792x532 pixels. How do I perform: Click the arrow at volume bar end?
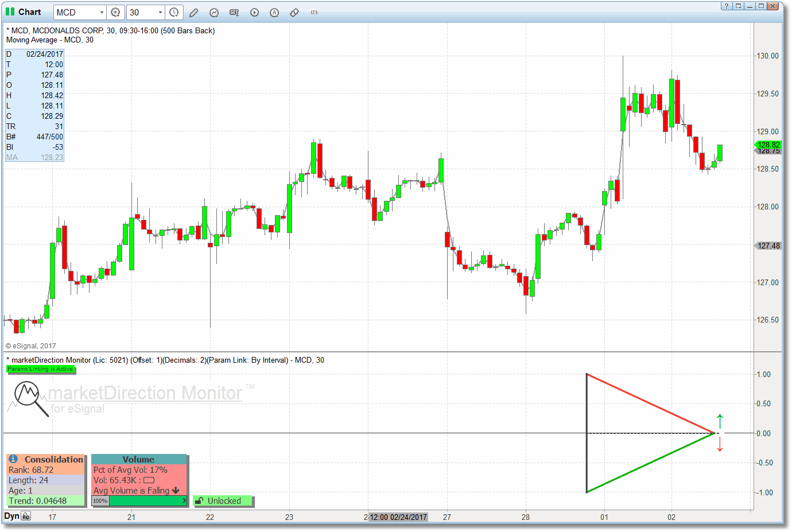[184, 501]
